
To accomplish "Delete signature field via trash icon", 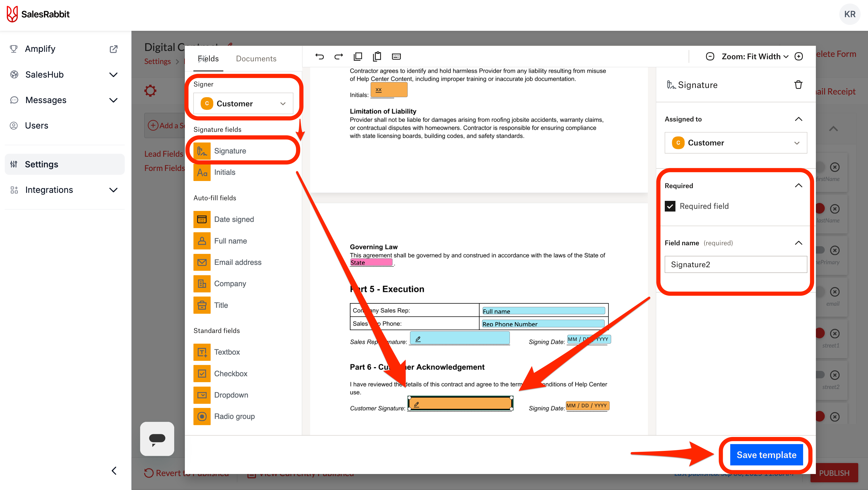I will pos(798,85).
